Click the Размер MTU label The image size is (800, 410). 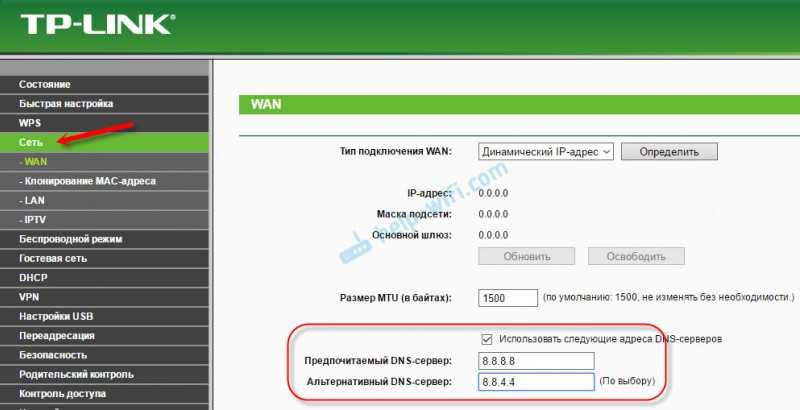tap(395, 298)
